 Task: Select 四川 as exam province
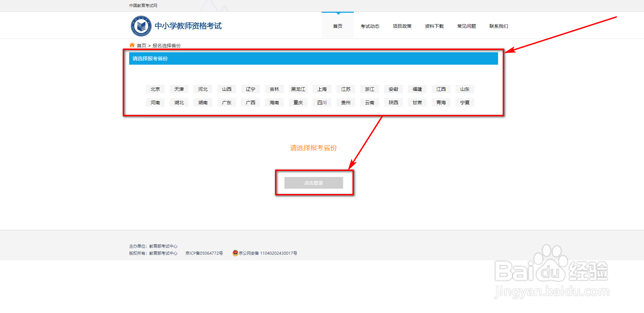(x=322, y=102)
